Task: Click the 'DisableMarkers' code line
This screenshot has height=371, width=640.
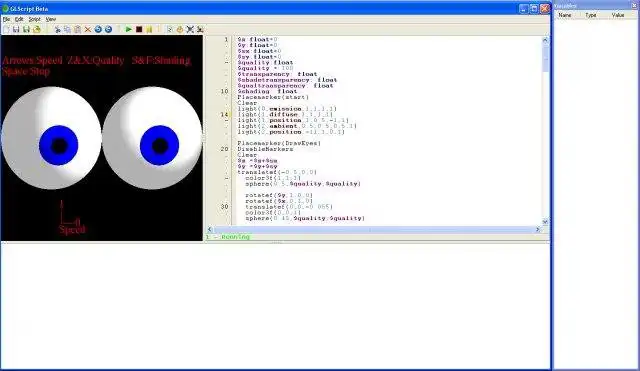Action: [265, 149]
